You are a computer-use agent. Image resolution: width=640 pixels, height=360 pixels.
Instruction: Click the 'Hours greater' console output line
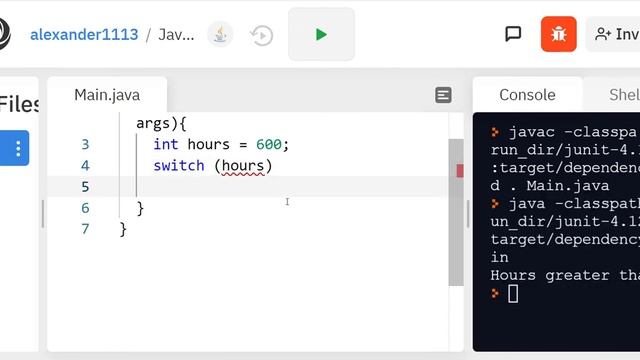[565, 276]
